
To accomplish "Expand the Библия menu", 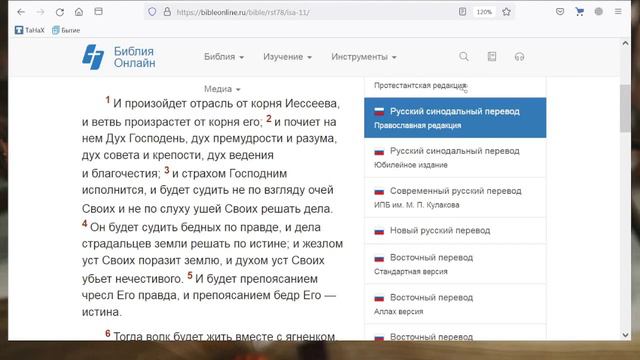I will pos(224,57).
